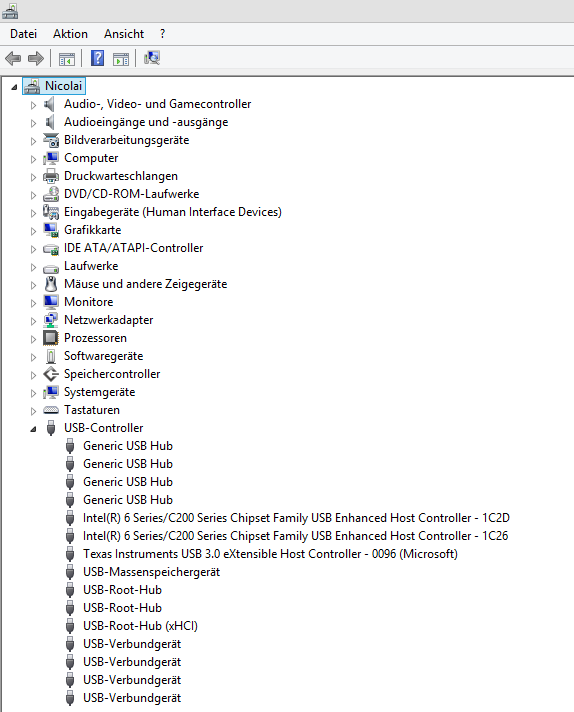Click the USB icon beside USB-Massenspeichergerät
The width and height of the screenshot is (574, 712).
70,572
